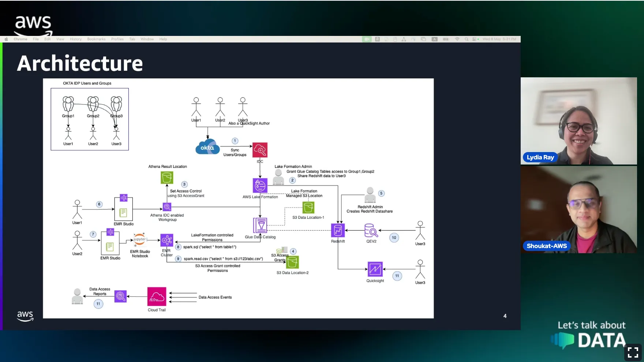Click the AWS logo at top left
This screenshot has height=362, width=644.
(33, 25)
